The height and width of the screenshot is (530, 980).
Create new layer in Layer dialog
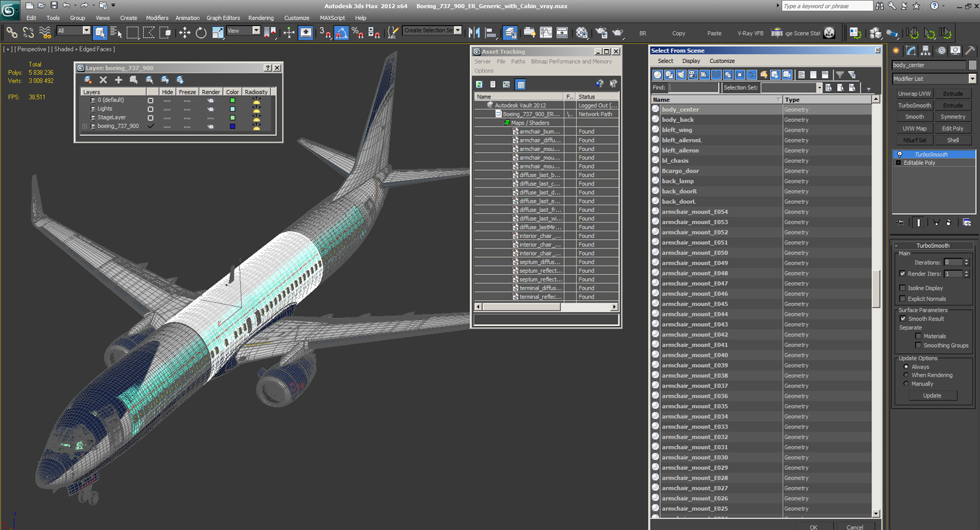click(x=88, y=79)
